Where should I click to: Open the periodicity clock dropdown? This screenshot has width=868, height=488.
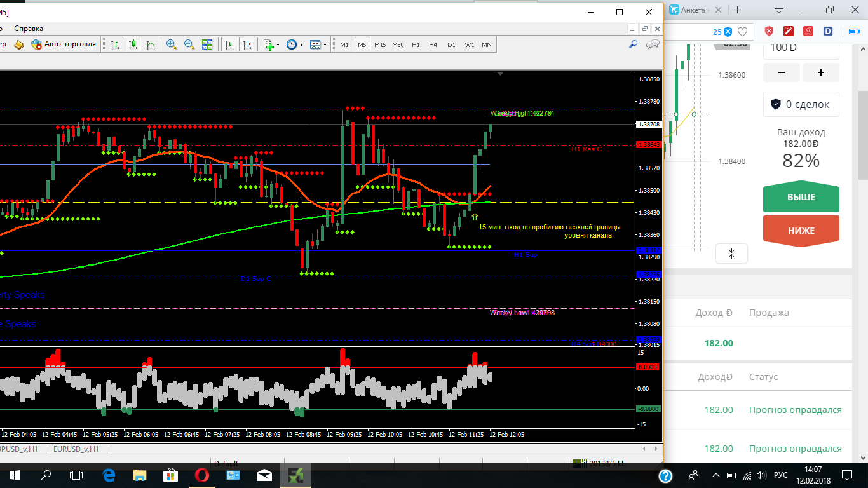coord(294,44)
